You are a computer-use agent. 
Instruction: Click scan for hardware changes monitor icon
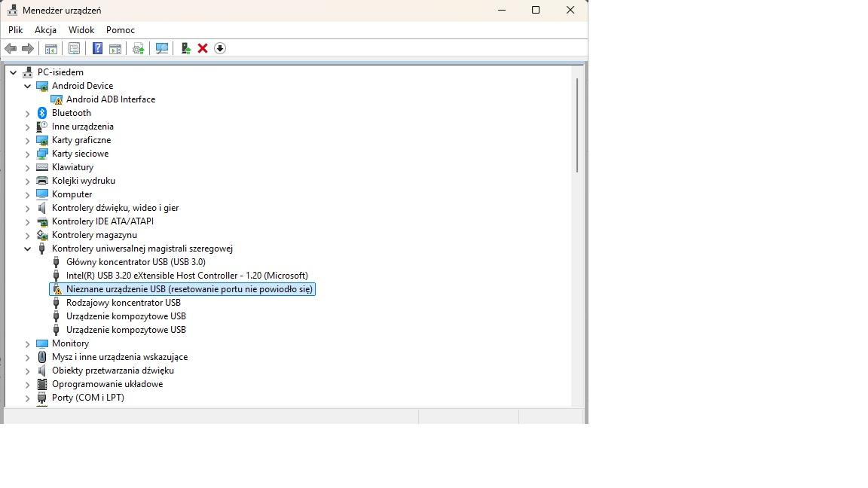162,48
